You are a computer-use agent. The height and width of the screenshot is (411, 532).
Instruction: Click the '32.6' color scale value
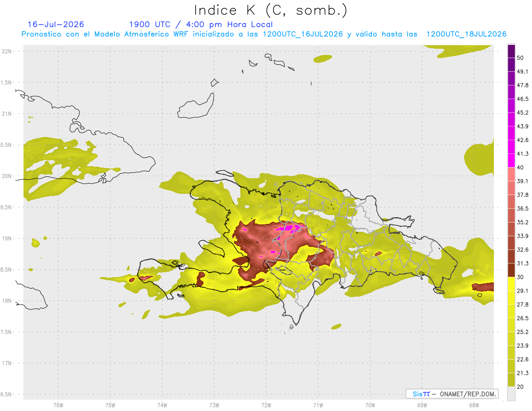[523, 250]
